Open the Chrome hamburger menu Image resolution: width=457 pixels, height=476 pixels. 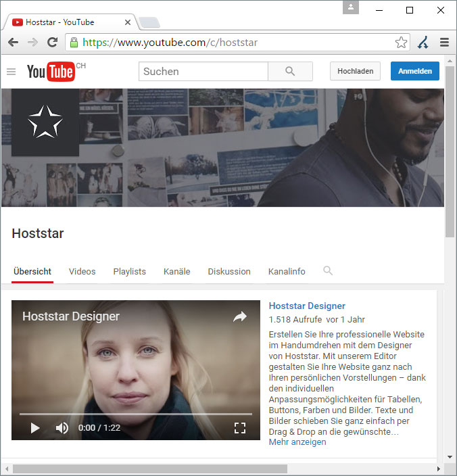click(444, 42)
